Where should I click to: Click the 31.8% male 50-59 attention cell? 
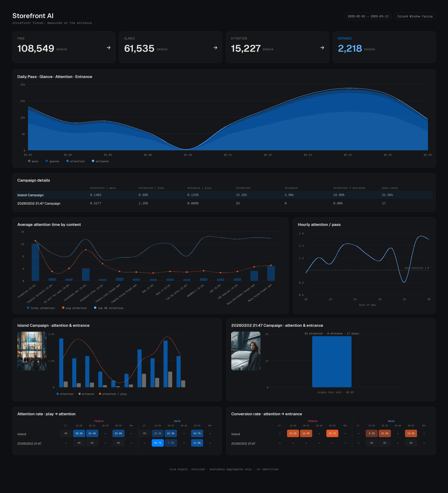click(197, 443)
